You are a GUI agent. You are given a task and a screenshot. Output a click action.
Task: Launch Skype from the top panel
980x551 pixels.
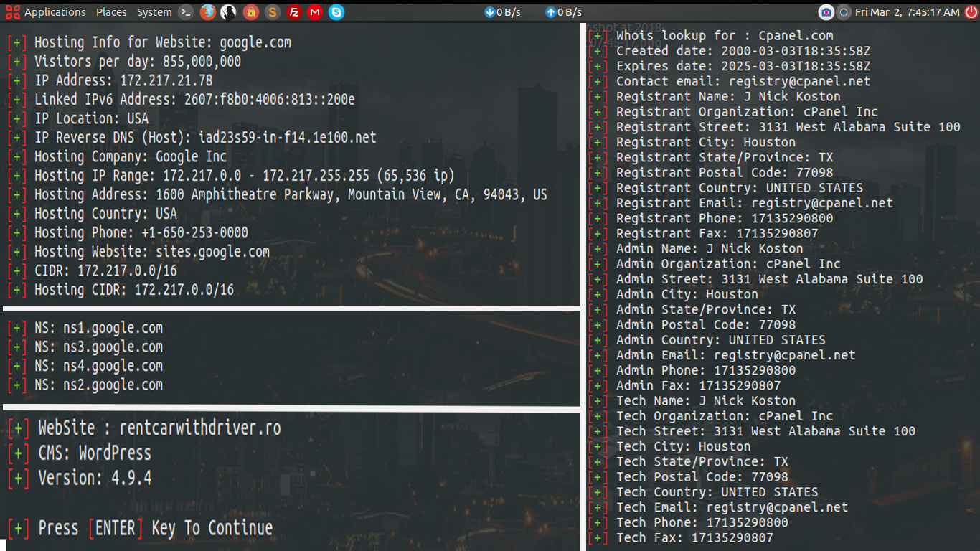[x=336, y=12]
